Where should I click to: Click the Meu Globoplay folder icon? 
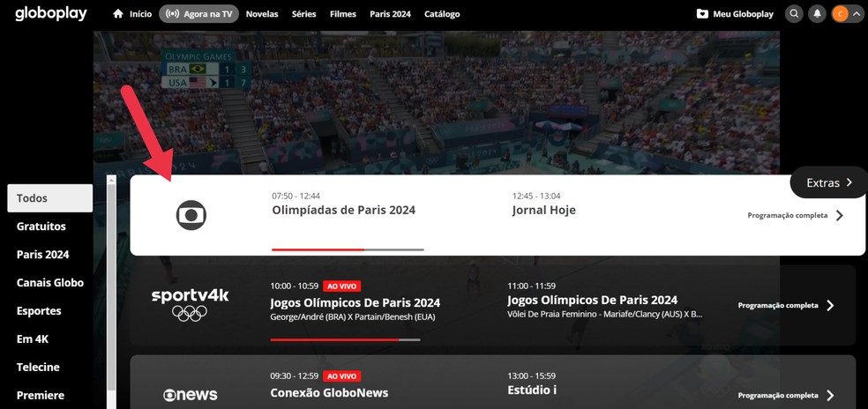point(702,14)
